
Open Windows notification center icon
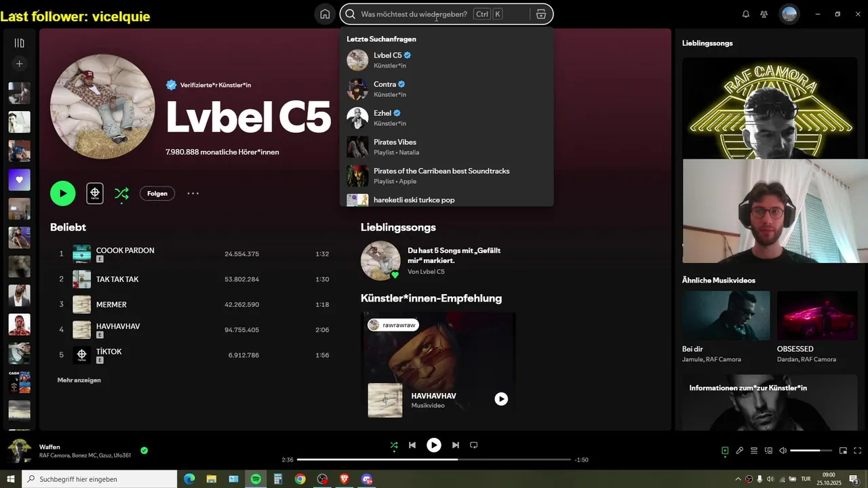tap(854, 479)
